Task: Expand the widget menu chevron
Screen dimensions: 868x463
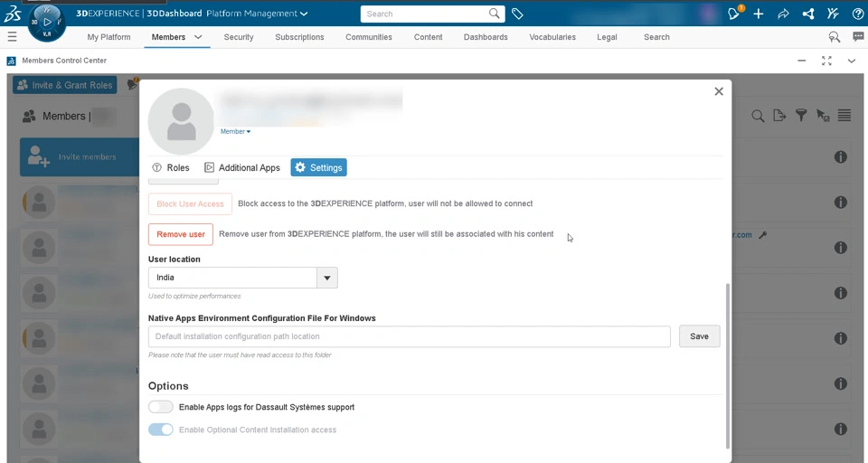Action: (x=852, y=61)
